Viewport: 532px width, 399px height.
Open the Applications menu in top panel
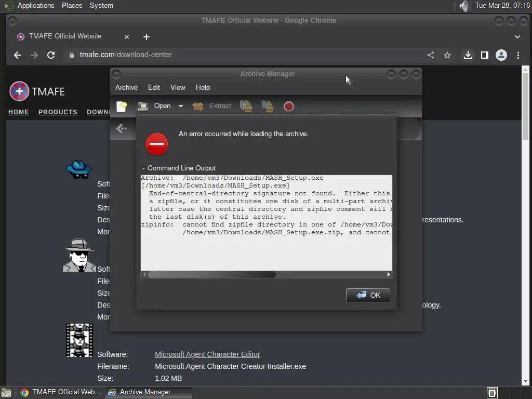[36, 5]
